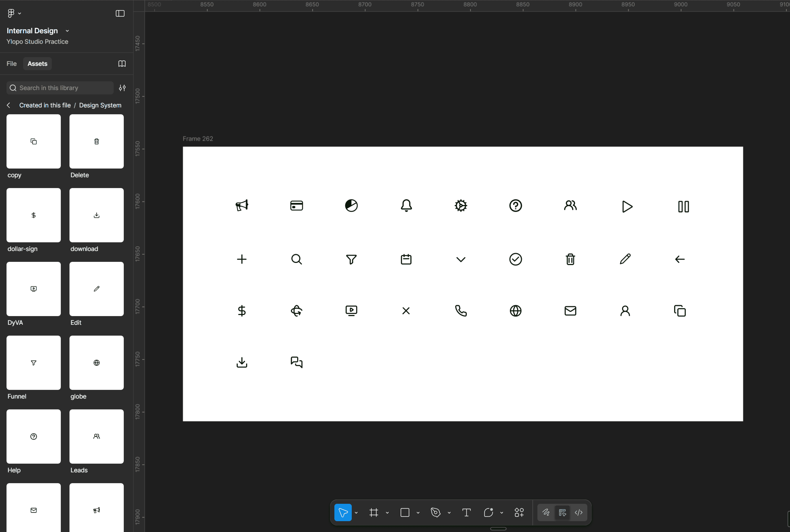Click 'Created in this file' breadcrumb link
Viewport: 790px width, 532px height.
[45, 105]
